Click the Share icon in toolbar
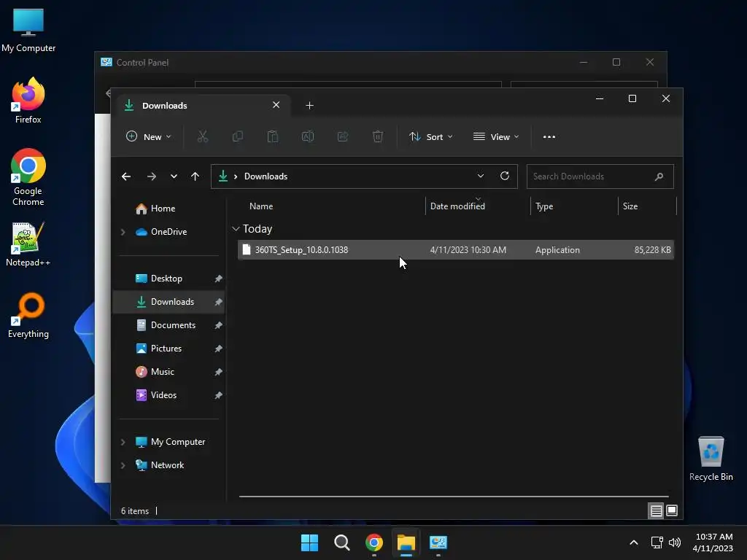 pos(343,136)
